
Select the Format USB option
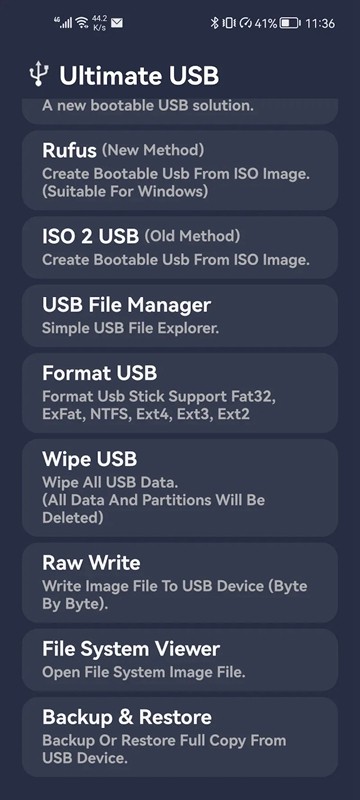tap(180, 393)
